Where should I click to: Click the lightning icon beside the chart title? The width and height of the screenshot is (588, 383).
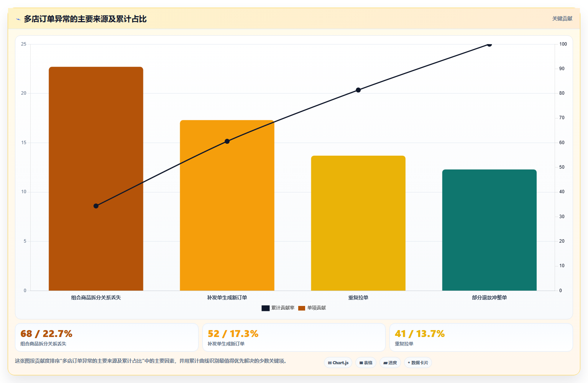tap(18, 19)
